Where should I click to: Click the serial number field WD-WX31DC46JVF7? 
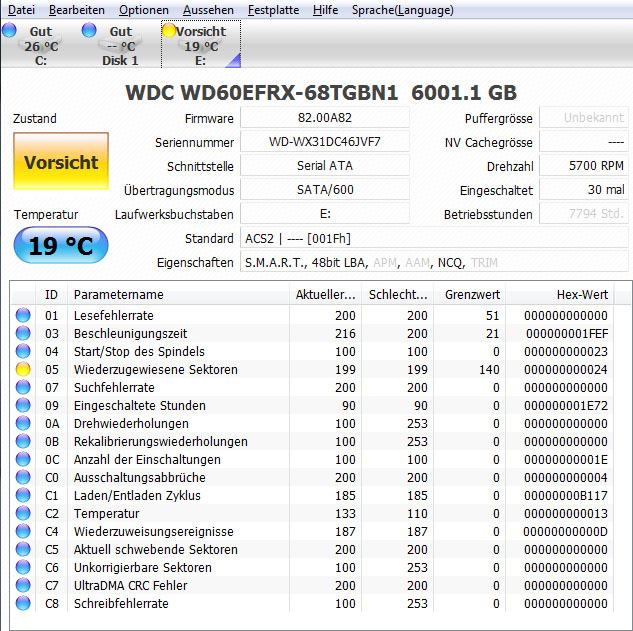(x=325, y=142)
